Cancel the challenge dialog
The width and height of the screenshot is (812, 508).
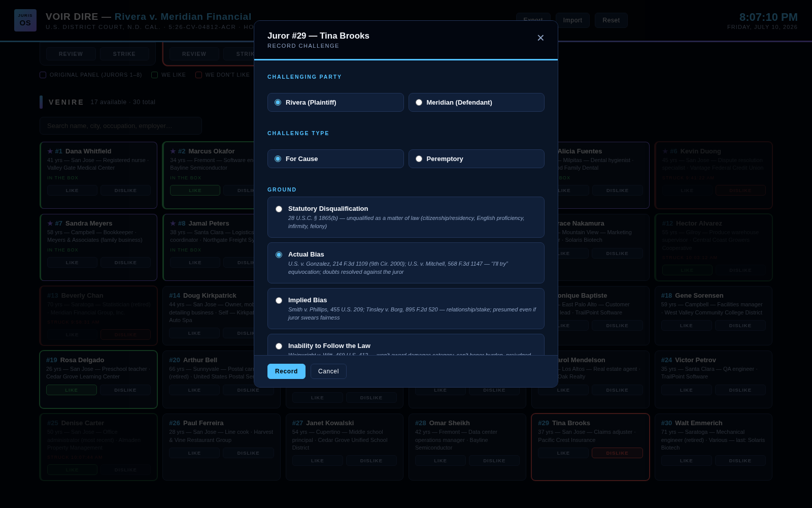point(328,371)
